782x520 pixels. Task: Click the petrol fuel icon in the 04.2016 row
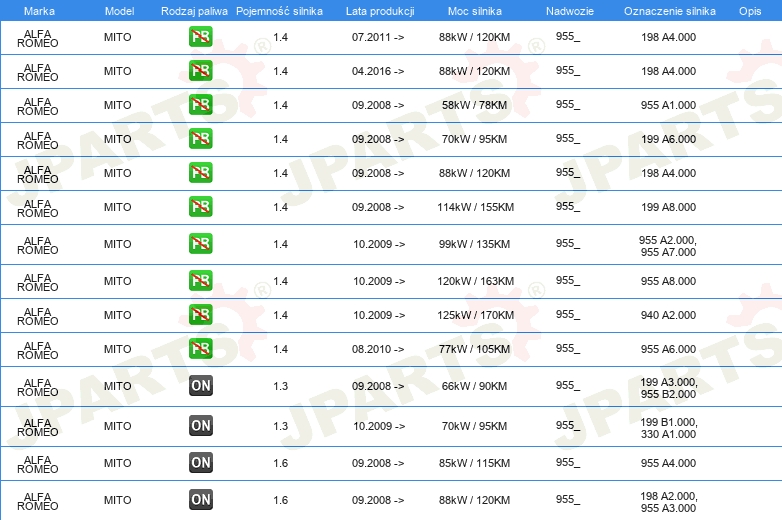click(200, 71)
